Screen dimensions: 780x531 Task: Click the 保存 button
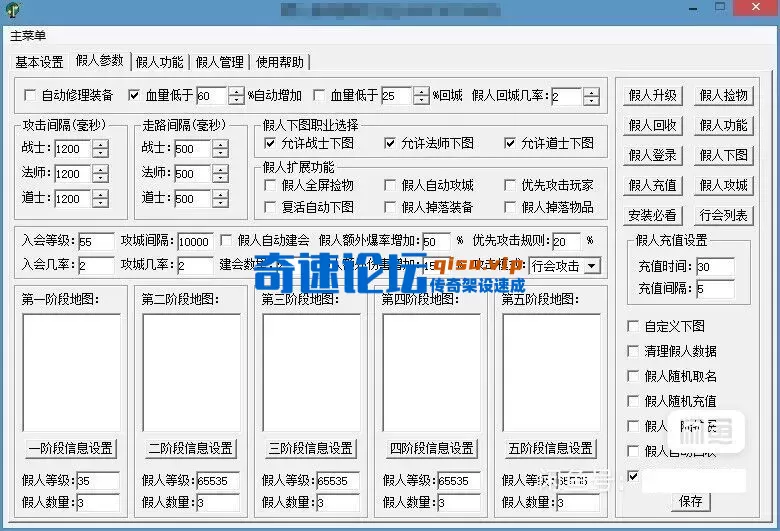coord(691,501)
